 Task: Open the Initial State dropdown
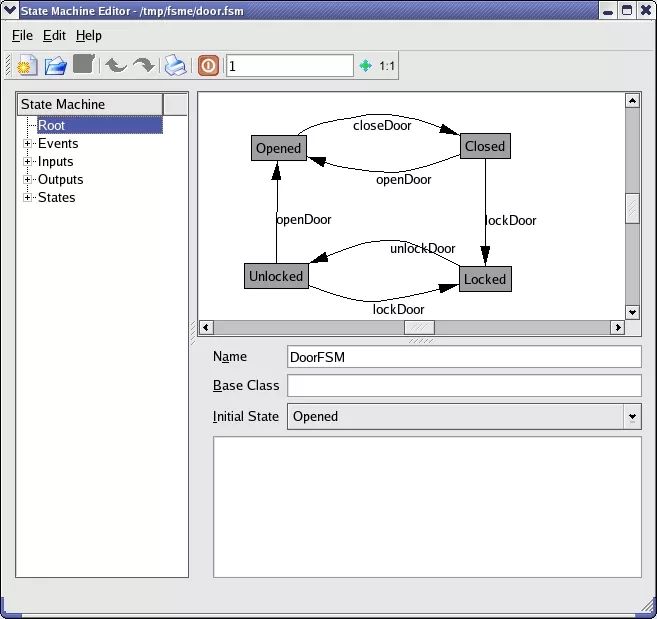pyautogui.click(x=631, y=417)
